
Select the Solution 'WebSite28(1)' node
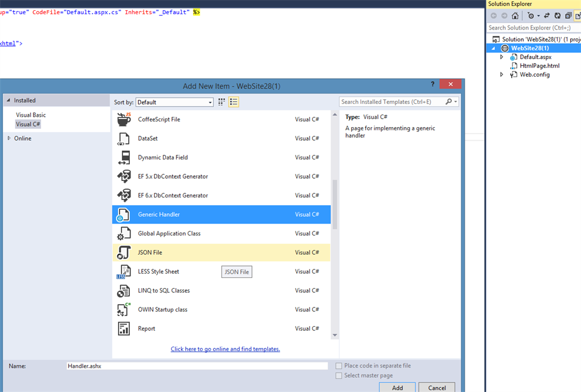point(536,39)
